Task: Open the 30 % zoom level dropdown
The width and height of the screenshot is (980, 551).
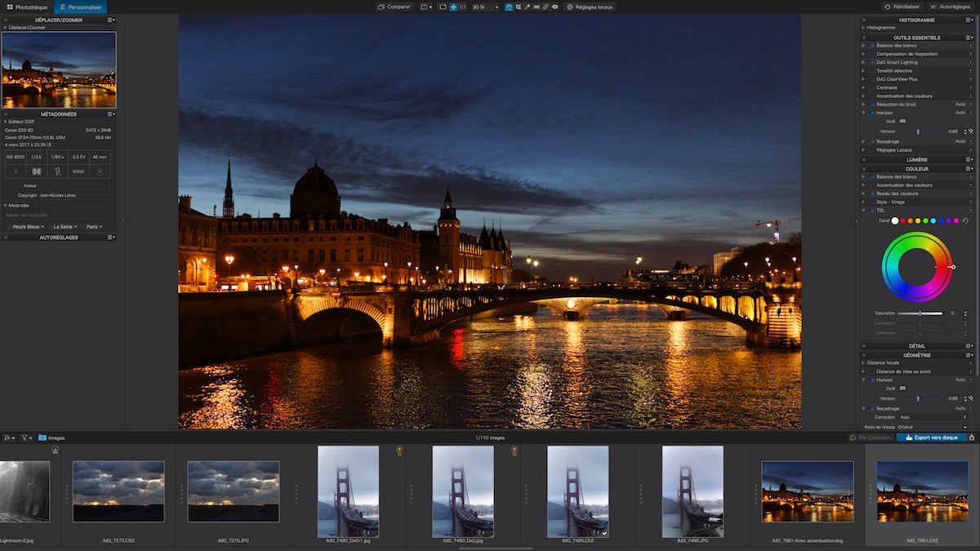Action: coord(497,7)
